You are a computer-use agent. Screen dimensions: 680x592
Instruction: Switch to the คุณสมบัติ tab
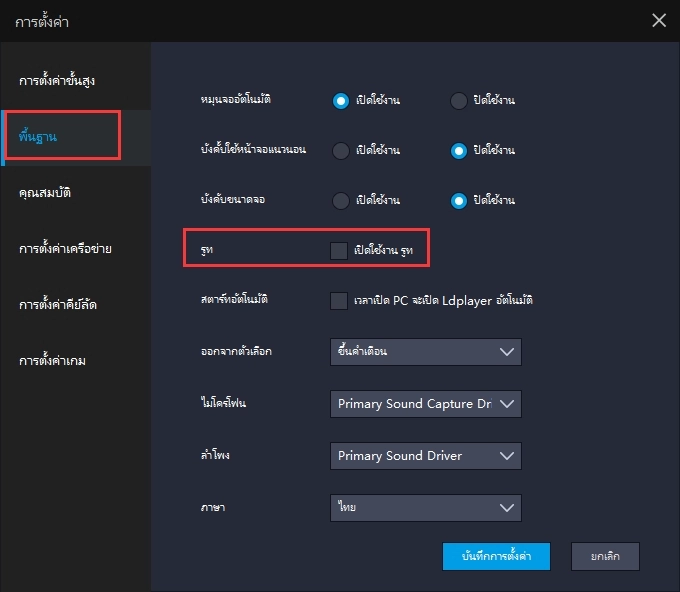45,192
